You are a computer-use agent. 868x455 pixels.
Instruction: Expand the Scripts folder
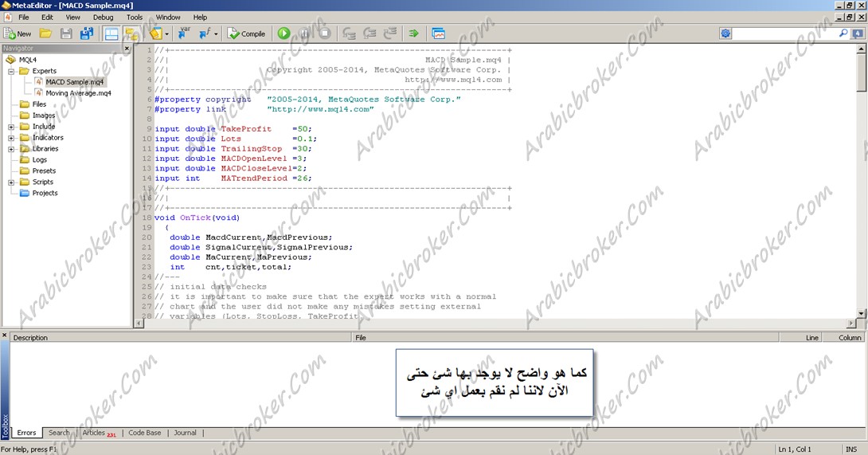[x=11, y=182]
